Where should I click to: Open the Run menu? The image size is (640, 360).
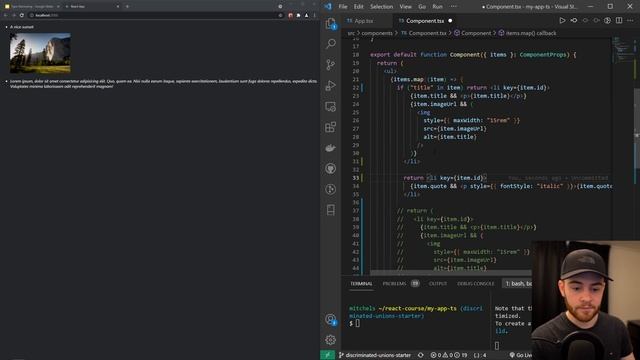coord(437,7)
